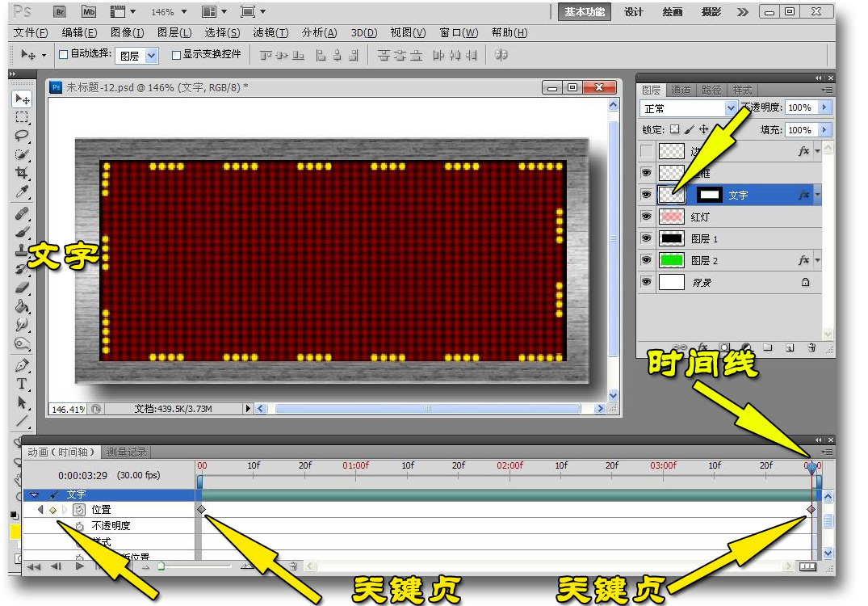Click the first 位置 keyframe at timeline start
868x606 pixels.
point(201,509)
